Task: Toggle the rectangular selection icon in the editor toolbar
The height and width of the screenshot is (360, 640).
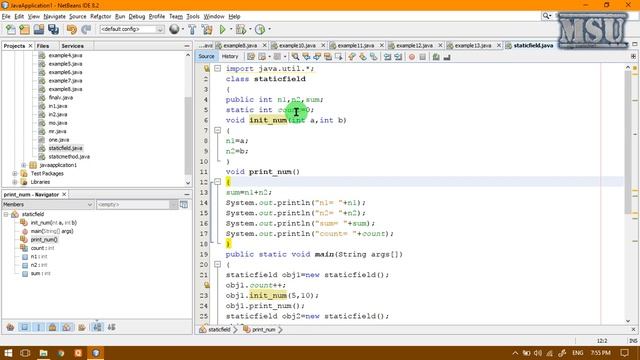Action: point(338,57)
